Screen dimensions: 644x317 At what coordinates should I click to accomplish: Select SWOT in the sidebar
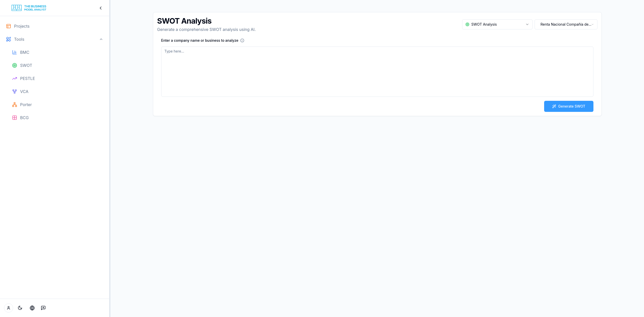26,65
